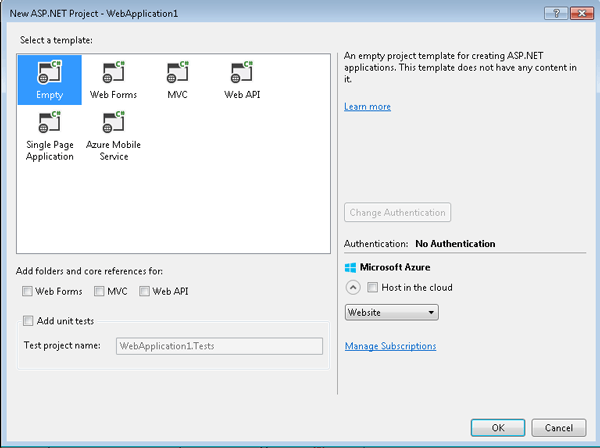Close the New ASP.NET Project dialog
This screenshot has height=448, width=600.
click(x=582, y=13)
